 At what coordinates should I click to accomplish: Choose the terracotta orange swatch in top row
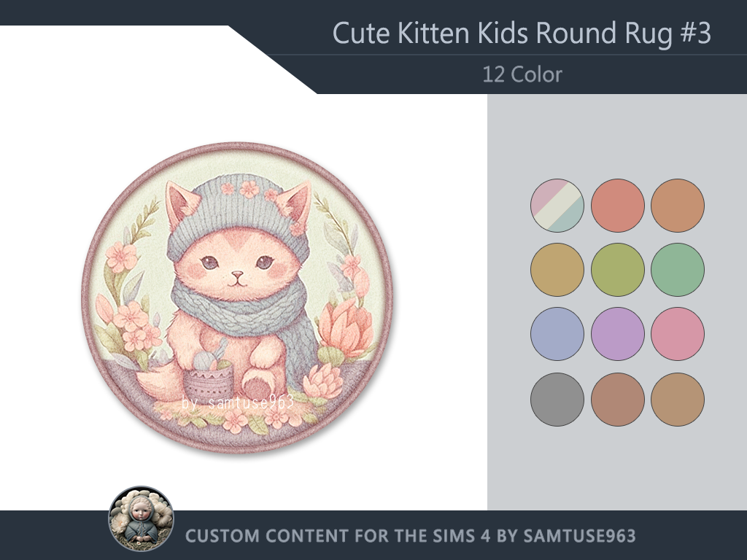coord(678,206)
